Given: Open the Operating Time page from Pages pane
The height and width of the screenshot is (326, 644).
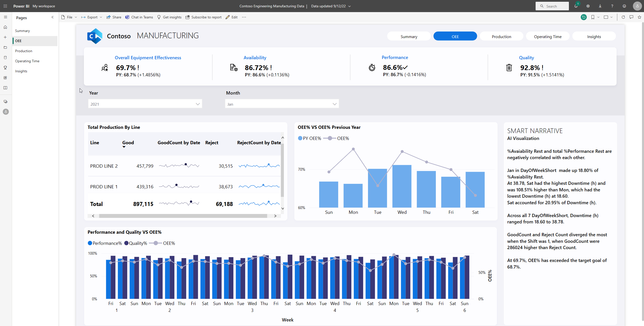Looking at the screenshot, I should coord(27,61).
